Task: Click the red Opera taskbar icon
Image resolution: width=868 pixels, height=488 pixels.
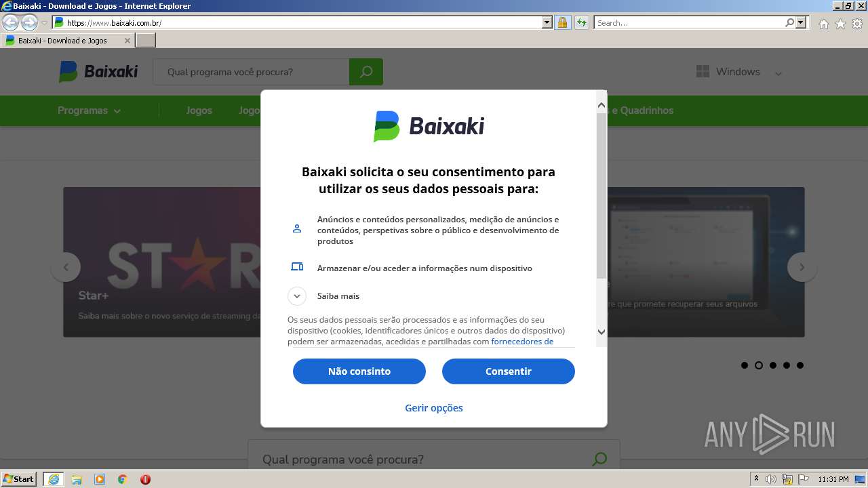Action: point(145,479)
